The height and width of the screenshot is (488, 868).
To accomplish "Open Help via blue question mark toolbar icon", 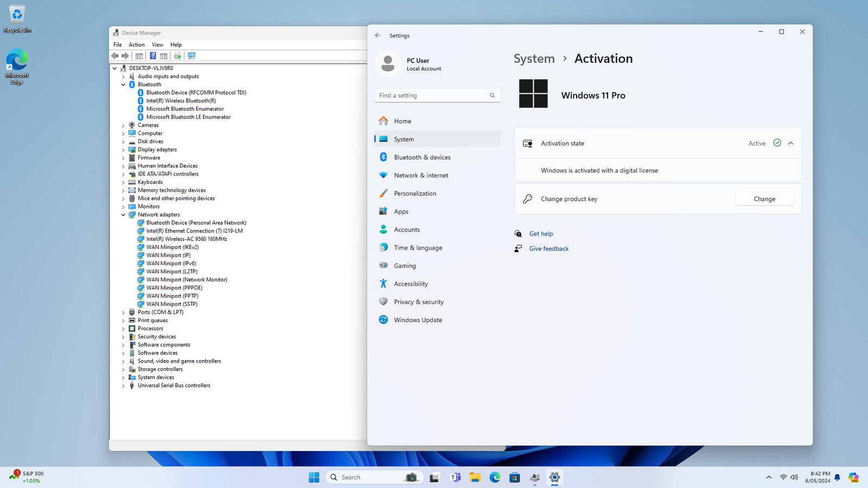I will click(x=153, y=56).
